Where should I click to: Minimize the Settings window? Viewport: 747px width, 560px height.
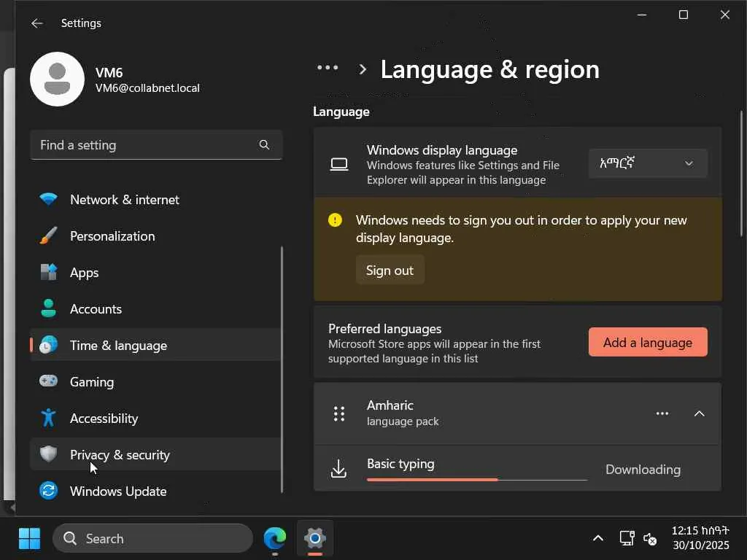click(642, 15)
